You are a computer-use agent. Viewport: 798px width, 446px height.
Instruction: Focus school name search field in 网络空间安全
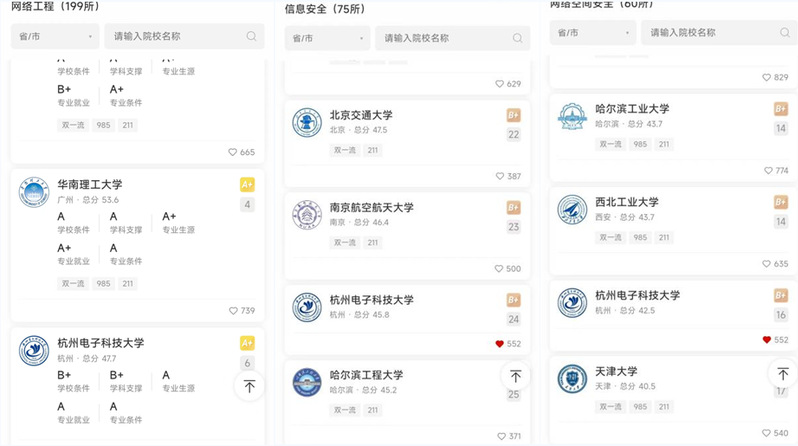click(x=719, y=33)
